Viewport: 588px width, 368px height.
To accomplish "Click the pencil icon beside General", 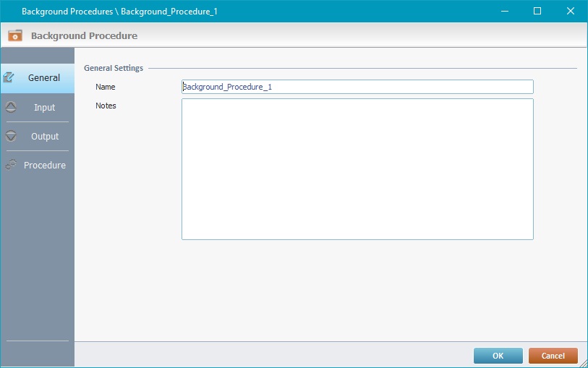I will 10,77.
